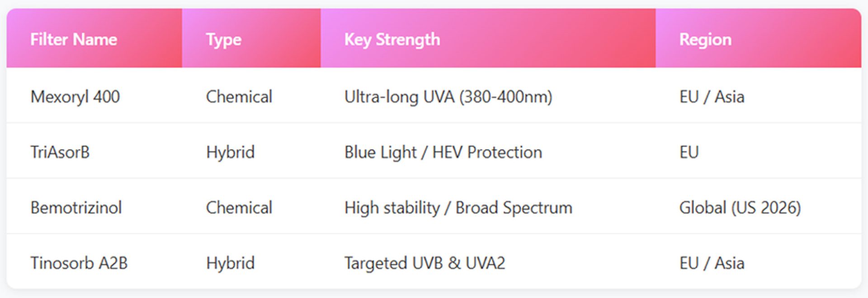Image resolution: width=868 pixels, height=298 pixels.
Task: Select the Mexoryl 400 filter name cell
Action: click(75, 97)
